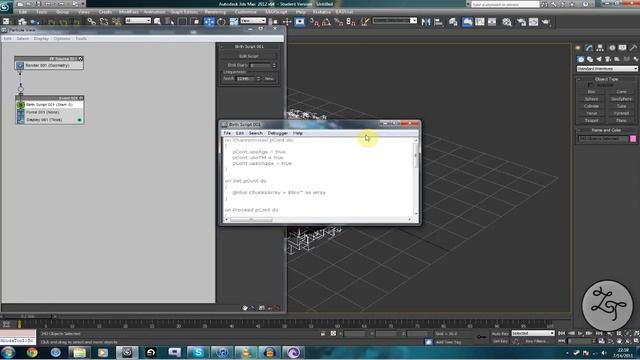Screen dimensions: 640x360
Task: Open the Utilities hammer panel icon
Action: click(633, 48)
